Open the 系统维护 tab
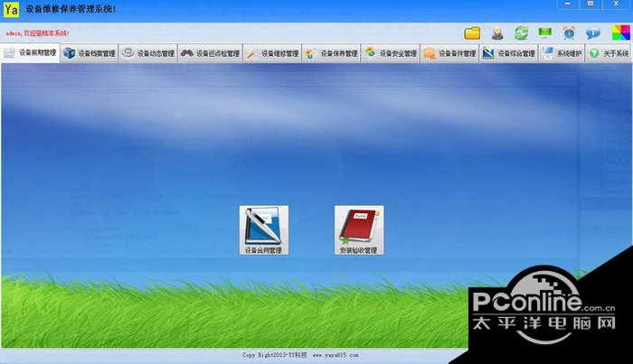The height and width of the screenshot is (364, 633). click(x=562, y=53)
